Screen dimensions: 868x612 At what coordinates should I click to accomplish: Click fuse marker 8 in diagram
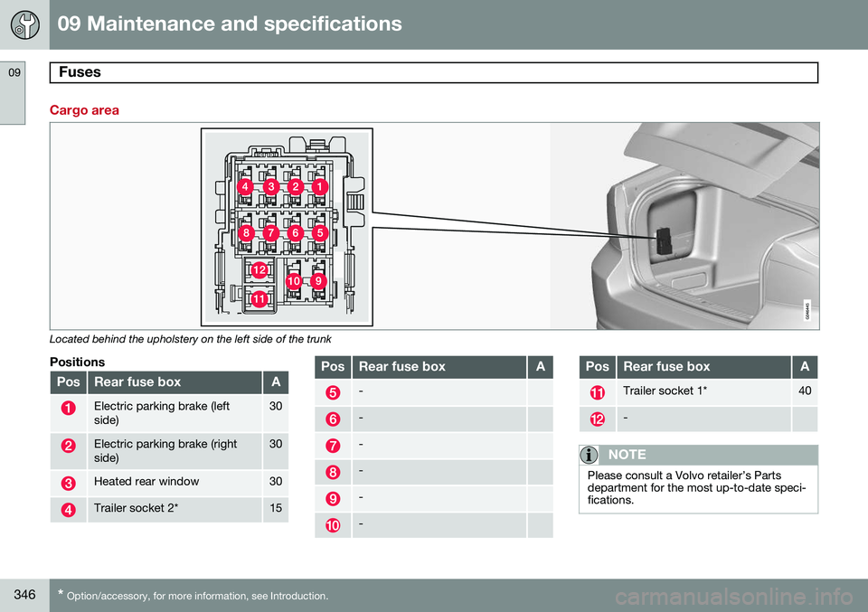pyautogui.click(x=246, y=233)
